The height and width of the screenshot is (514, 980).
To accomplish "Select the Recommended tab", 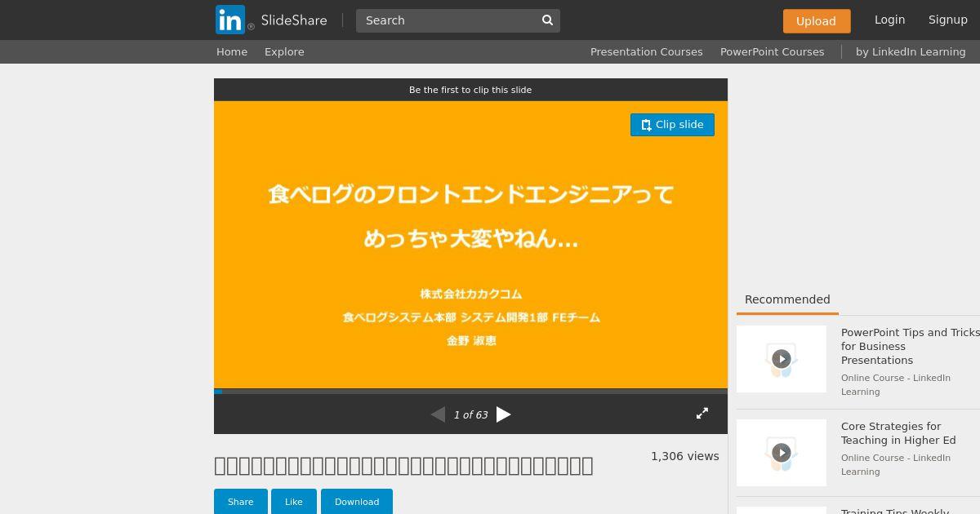I will (x=787, y=300).
